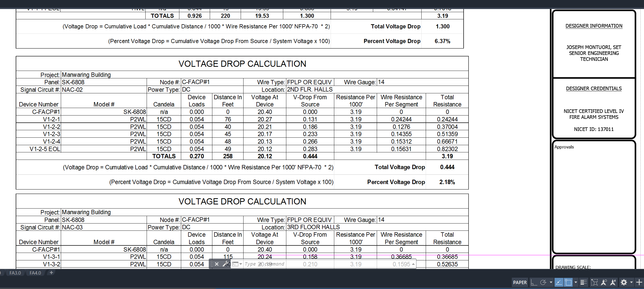644x289 pixels.
Task: Click NAC-02 VOLTAGE DROP CALCULATION title
Action: coord(242,64)
